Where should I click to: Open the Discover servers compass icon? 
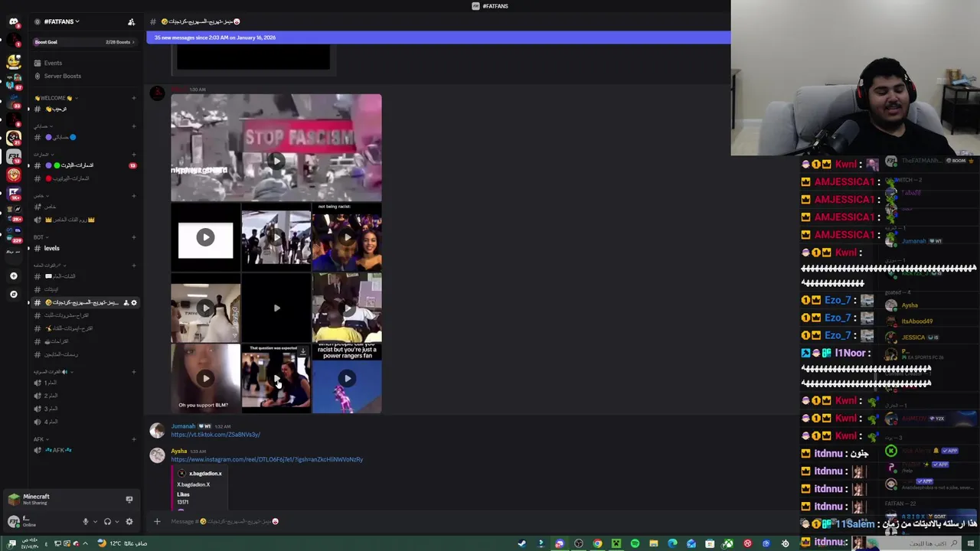[13, 294]
